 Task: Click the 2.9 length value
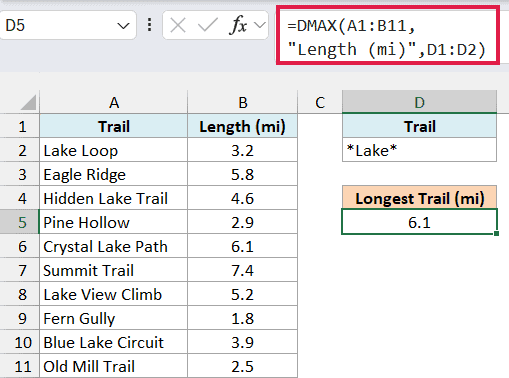tap(243, 222)
